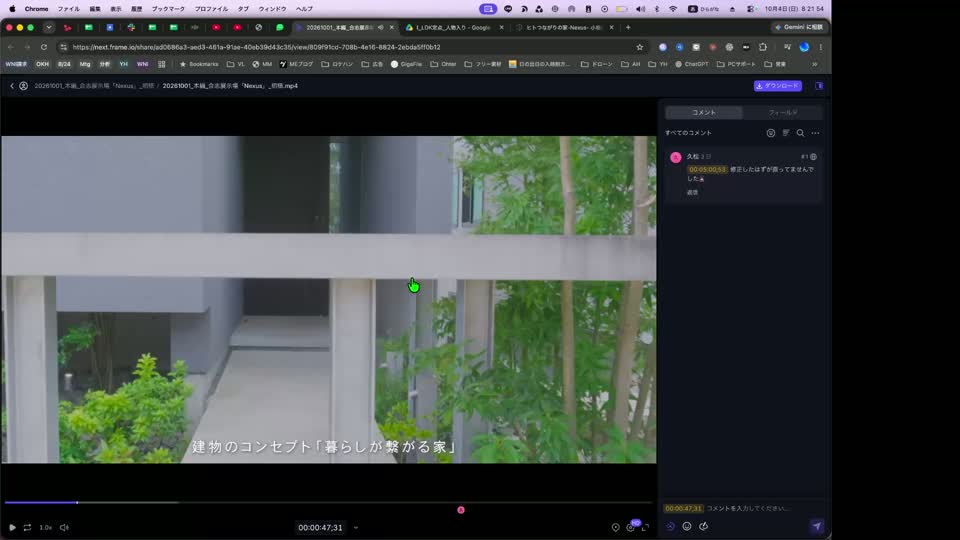Click 返信 to reply to the comment
The height and width of the screenshot is (540, 960).
point(692,192)
